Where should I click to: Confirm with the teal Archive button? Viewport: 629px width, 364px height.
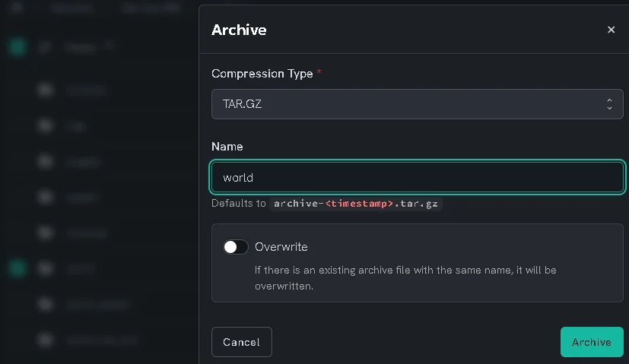click(592, 342)
